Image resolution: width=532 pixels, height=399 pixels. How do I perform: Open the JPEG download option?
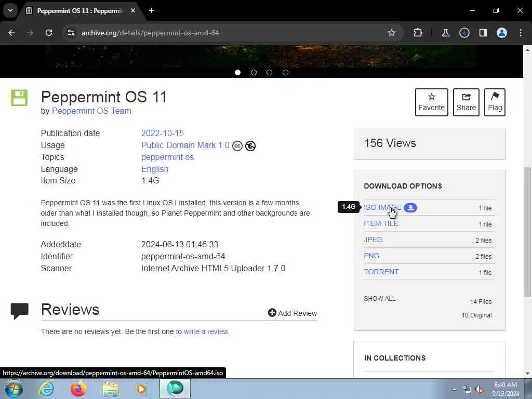pos(373,240)
